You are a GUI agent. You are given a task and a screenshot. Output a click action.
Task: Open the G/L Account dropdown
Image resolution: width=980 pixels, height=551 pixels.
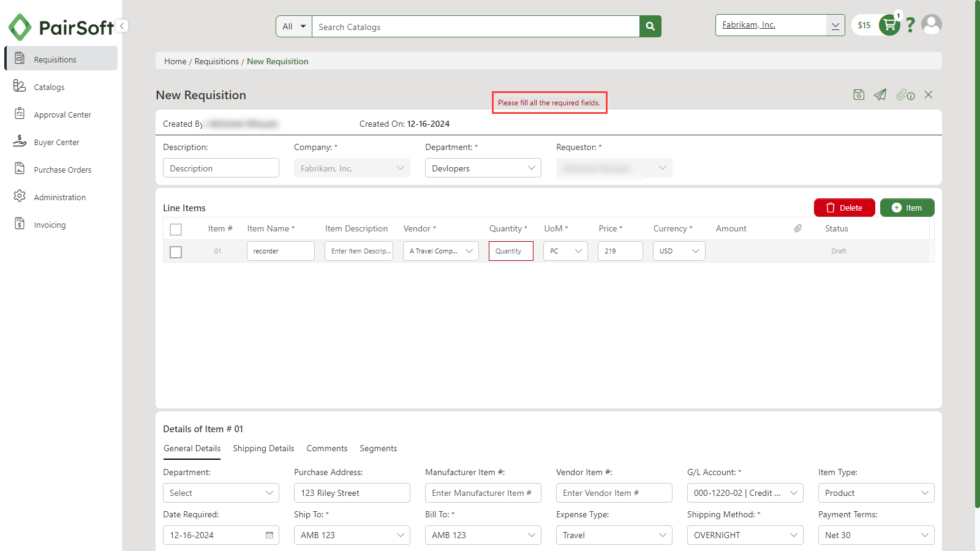pos(745,493)
